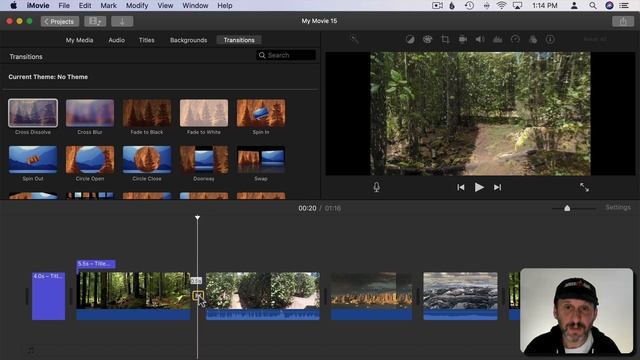Click the Import media down-arrow button
The height and width of the screenshot is (360, 640).
click(122, 21)
